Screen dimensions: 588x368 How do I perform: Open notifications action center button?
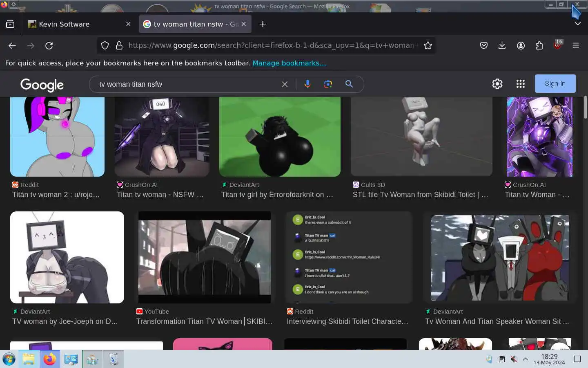pos(577,359)
